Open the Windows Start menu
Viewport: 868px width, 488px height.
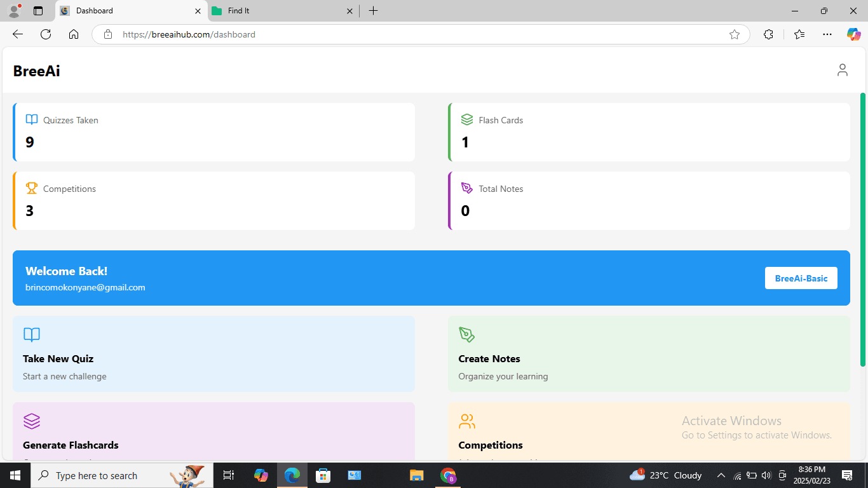coord(15,475)
